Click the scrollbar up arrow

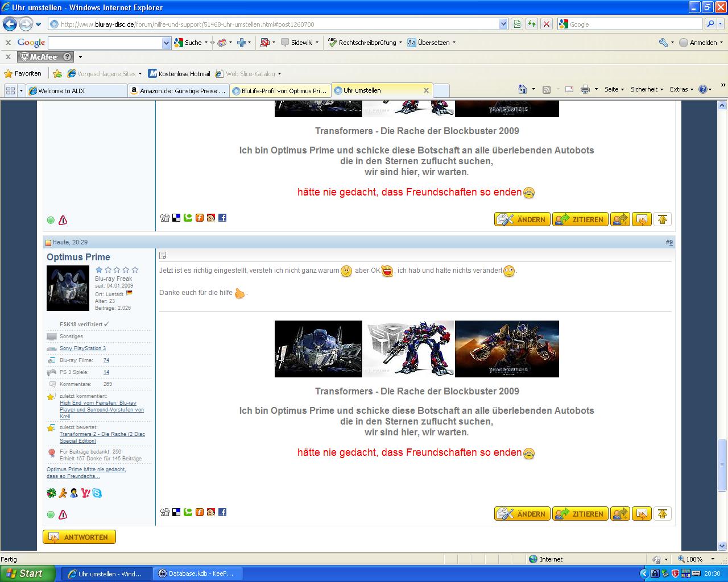[x=722, y=106]
